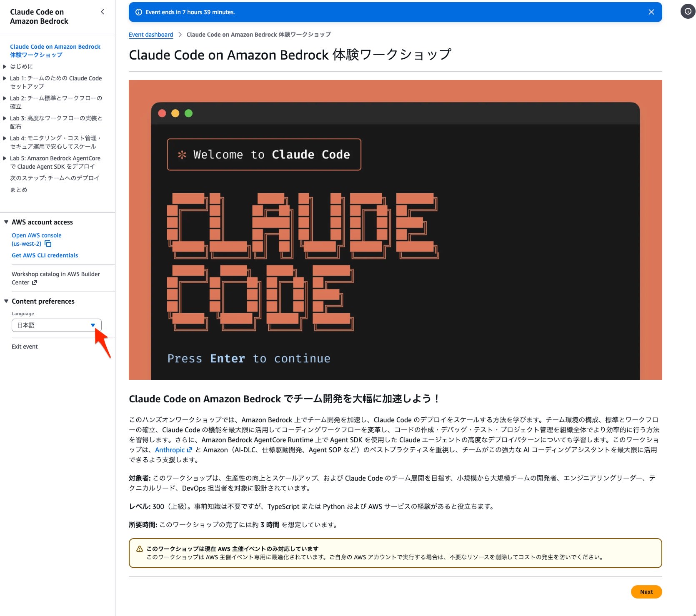
Task: Collapse the side navigation panel
Action: click(x=103, y=12)
